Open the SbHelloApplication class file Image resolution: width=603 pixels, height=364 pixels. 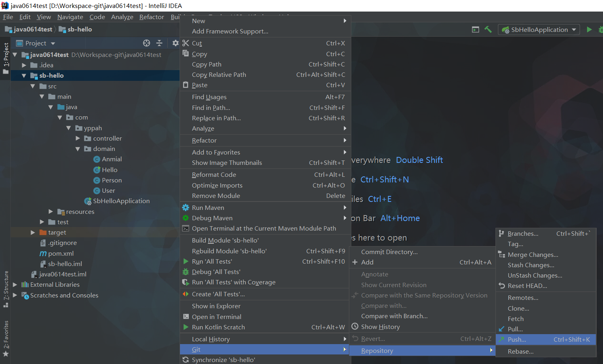click(x=121, y=201)
